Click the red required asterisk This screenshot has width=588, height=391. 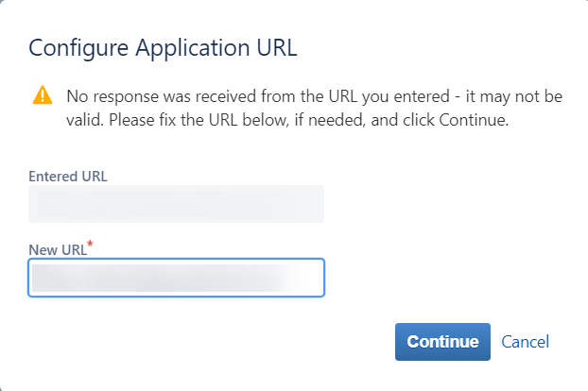(90, 246)
